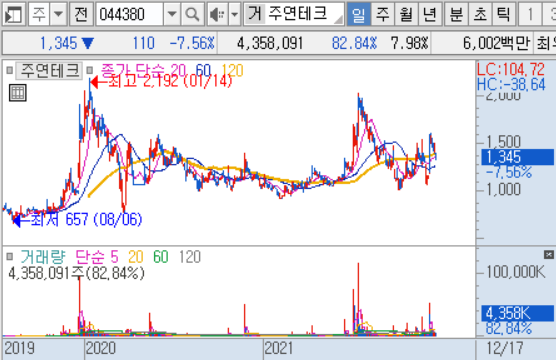Screen dimensions: 556x360
Task: Click the 거 label before stock name
Action: click(255, 13)
